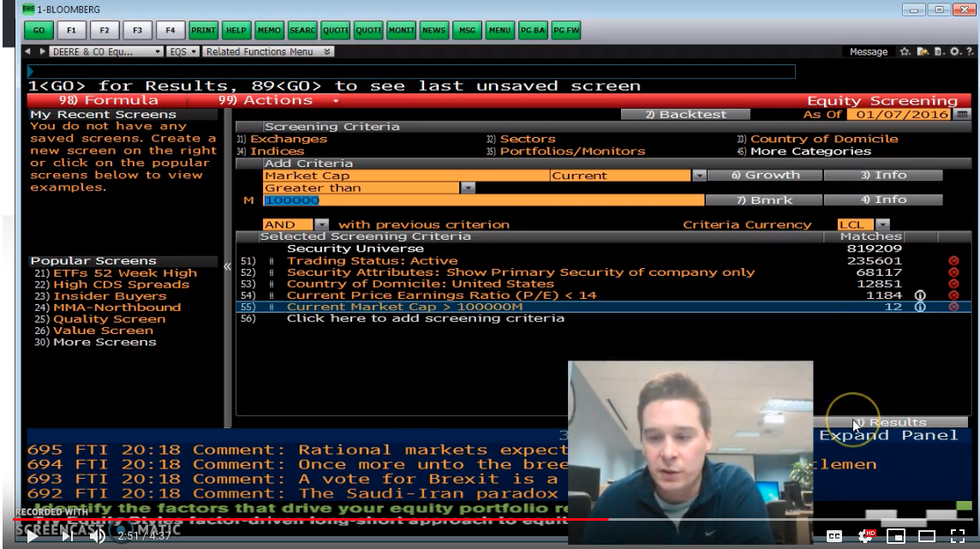The image size is (980, 549).
Task: Remove the Trading Status: Active criterion
Action: [x=953, y=261]
